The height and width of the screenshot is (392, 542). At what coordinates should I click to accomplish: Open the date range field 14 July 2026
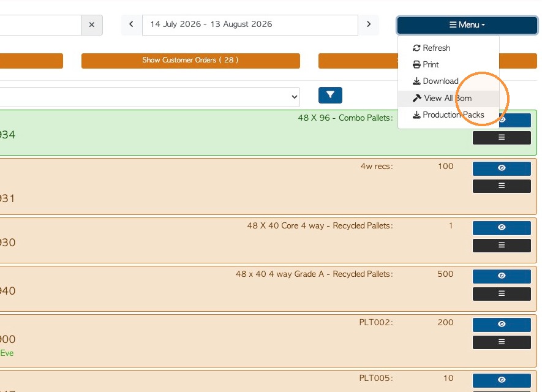tap(250, 25)
